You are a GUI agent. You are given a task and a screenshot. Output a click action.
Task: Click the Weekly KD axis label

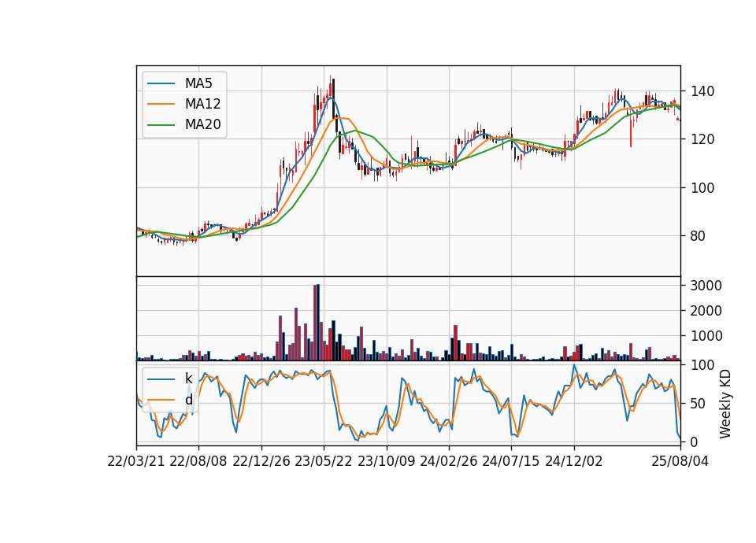coord(725,404)
